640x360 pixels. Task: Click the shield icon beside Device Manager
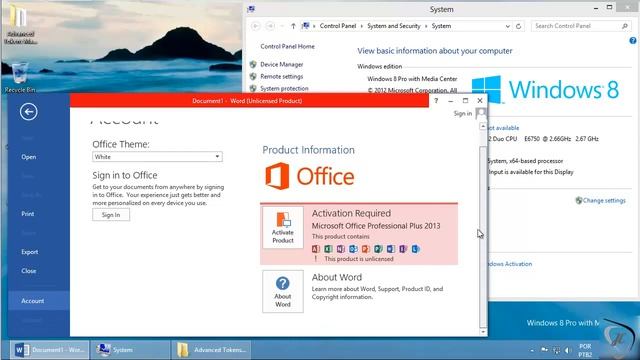[x=253, y=64]
